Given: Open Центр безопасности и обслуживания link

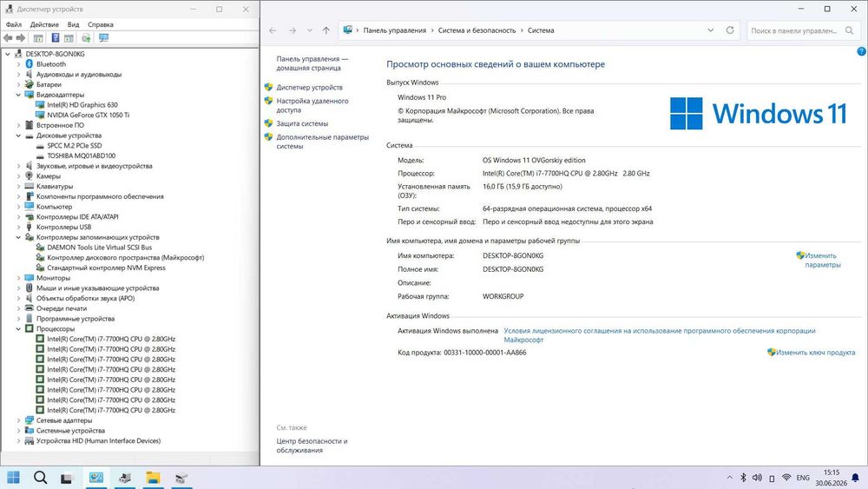Looking at the screenshot, I should pos(312,446).
